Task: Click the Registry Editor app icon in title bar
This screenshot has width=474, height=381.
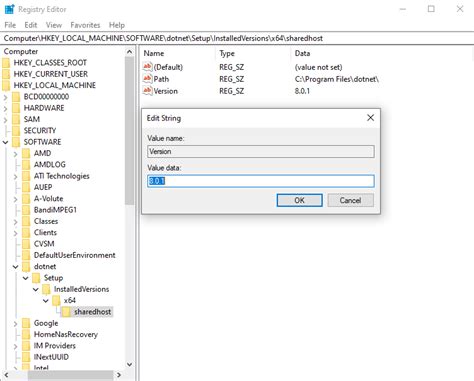Action: 9,9
